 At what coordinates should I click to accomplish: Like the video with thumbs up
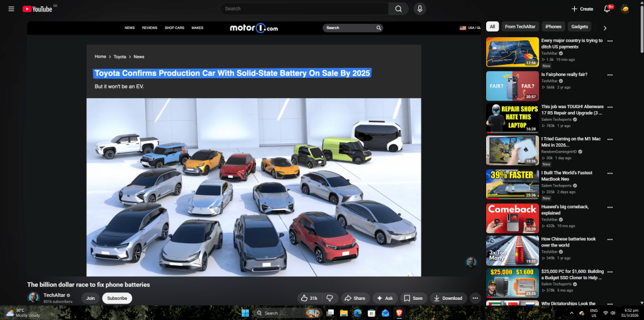pyautogui.click(x=309, y=298)
